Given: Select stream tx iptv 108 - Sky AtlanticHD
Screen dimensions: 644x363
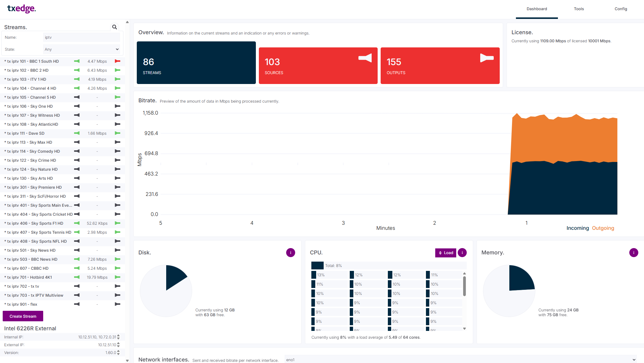Looking at the screenshot, I should click(x=31, y=124).
